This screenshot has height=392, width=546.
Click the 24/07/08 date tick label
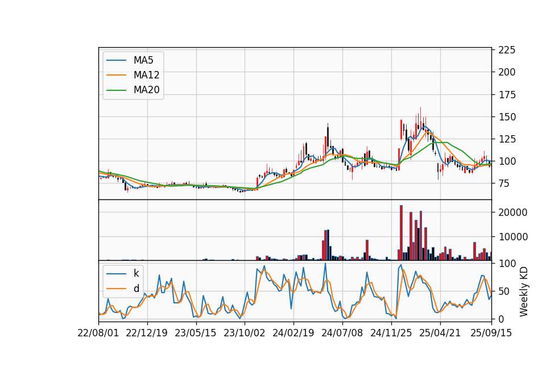coord(342,333)
